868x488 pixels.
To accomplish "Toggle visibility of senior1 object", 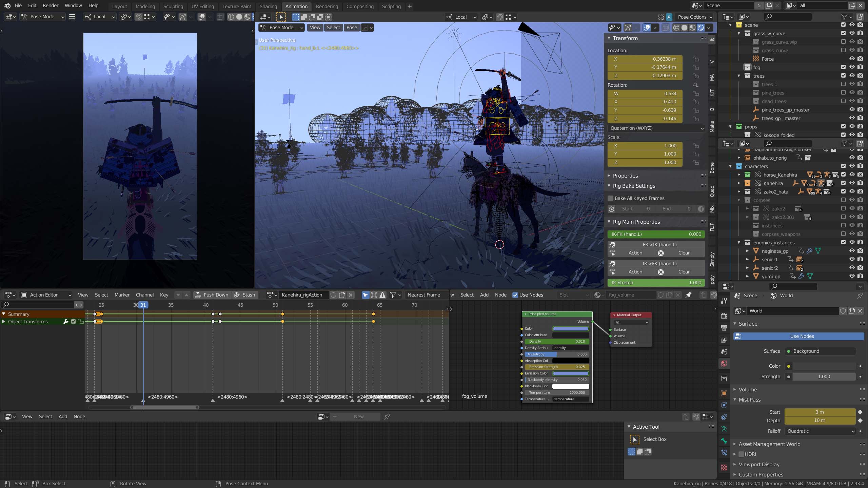I will pos(852,259).
